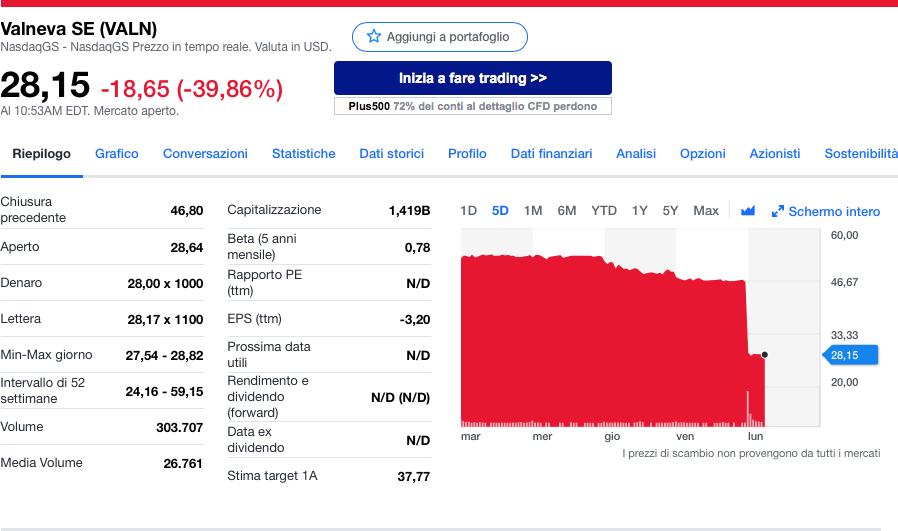898x531 pixels.
Task: Click the Rendimento e dividendo (forward) label
Action: (x=267, y=396)
